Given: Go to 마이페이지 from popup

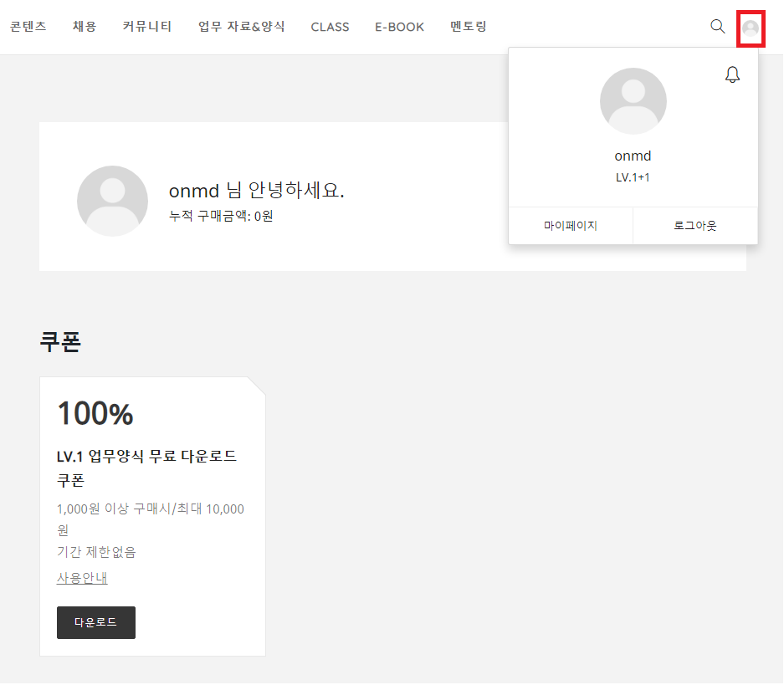Looking at the screenshot, I should click(571, 226).
